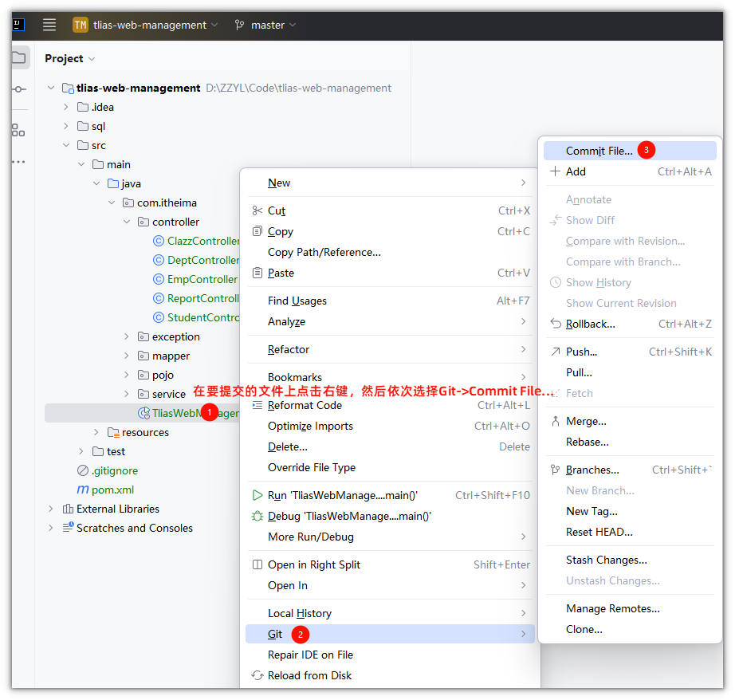Select Reset HEAD... in Git submenu
Screen dimensions: 735x700
tap(630, 532)
